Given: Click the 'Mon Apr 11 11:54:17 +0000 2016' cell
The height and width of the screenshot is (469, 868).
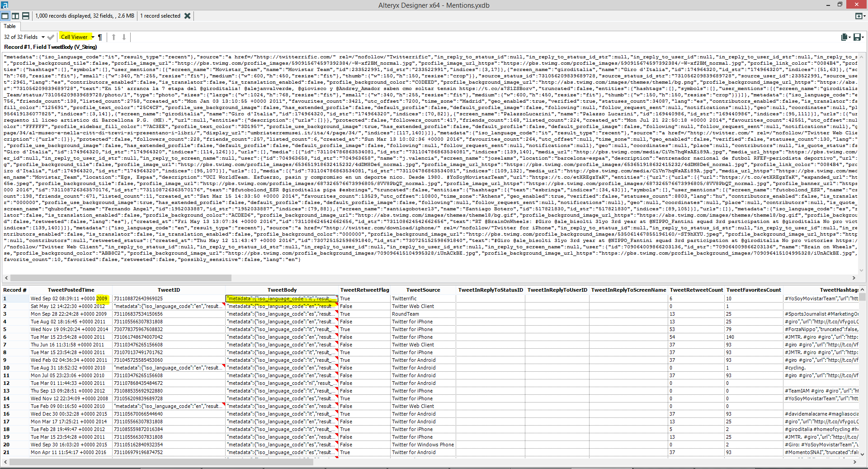Looking at the screenshot, I should pyautogui.click(x=71, y=452).
